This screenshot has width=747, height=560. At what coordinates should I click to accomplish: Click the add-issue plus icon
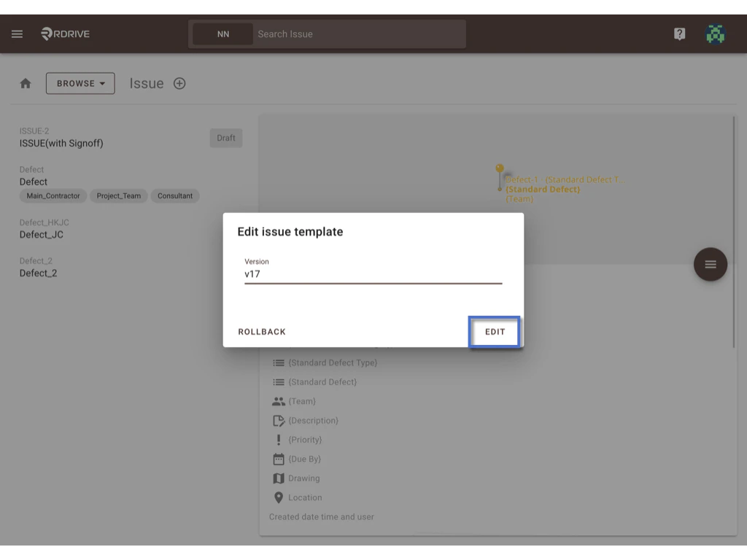point(179,83)
